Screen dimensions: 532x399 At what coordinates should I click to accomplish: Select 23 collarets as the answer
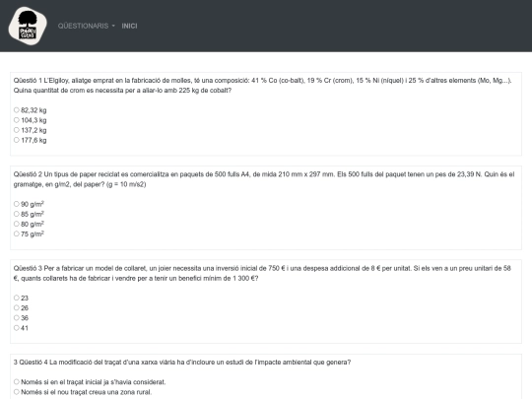coord(17,298)
